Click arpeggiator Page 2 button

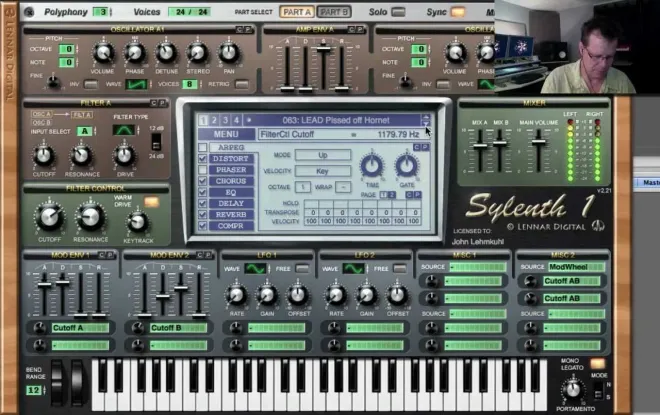392,195
